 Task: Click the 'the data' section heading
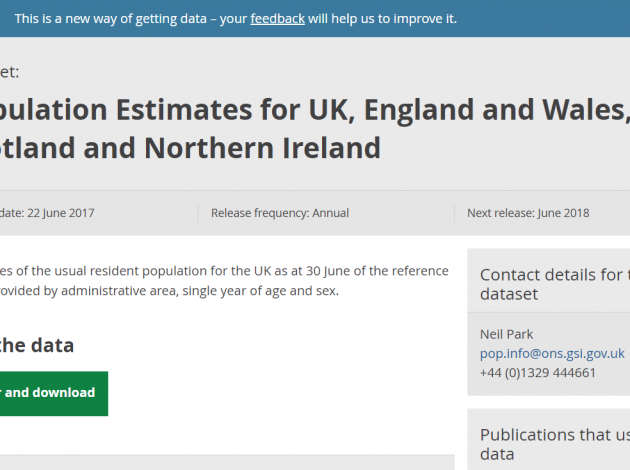(37, 345)
